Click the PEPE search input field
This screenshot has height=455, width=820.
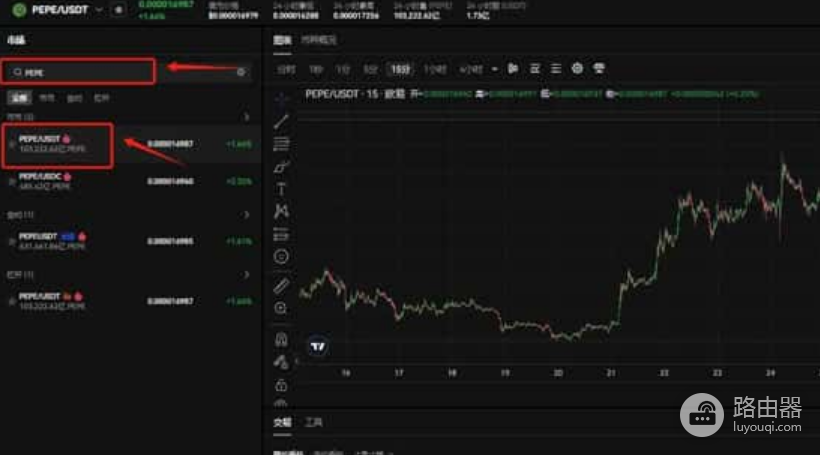78,72
